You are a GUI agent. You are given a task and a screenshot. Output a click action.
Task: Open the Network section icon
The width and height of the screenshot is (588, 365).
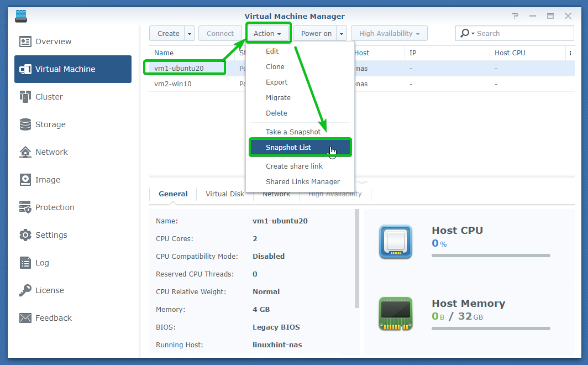click(x=25, y=152)
